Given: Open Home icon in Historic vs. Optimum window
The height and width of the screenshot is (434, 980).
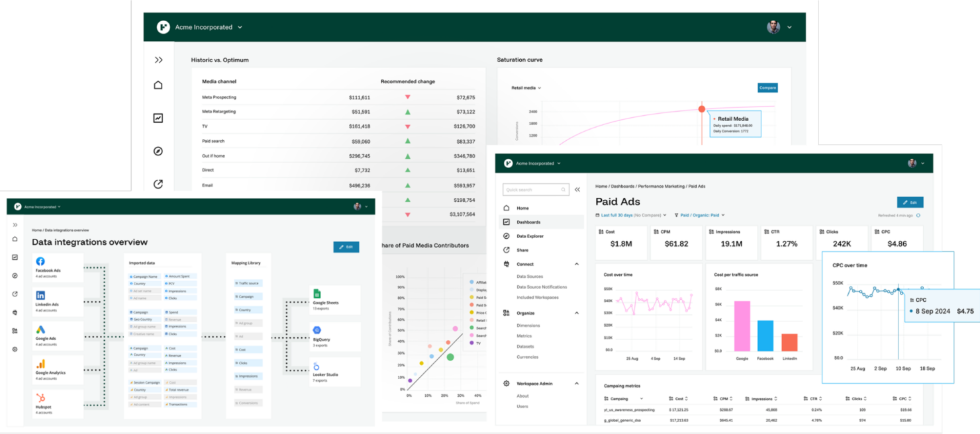Looking at the screenshot, I should [x=158, y=85].
